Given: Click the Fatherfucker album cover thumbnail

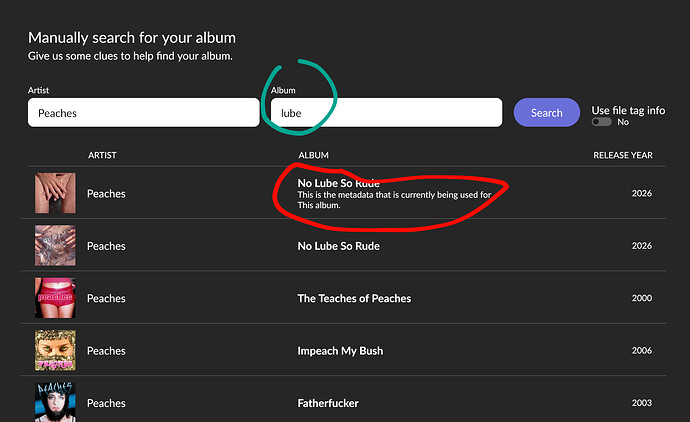Looking at the screenshot, I should [x=55, y=402].
